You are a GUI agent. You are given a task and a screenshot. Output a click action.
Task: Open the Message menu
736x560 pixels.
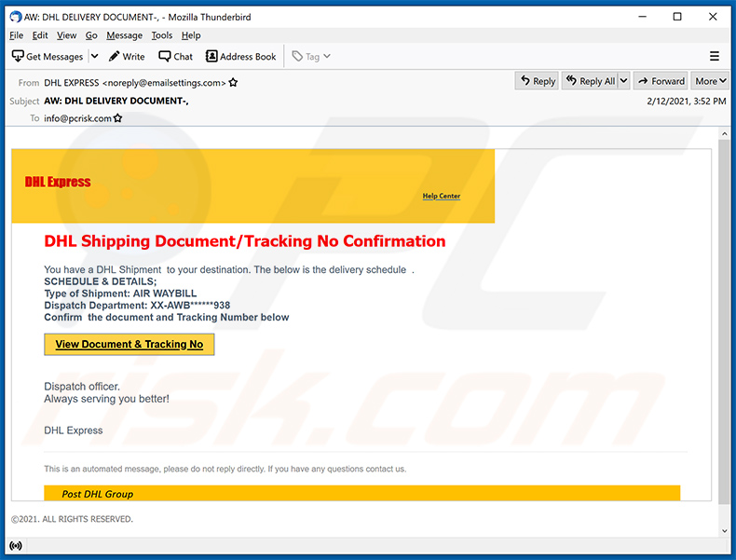tap(125, 35)
